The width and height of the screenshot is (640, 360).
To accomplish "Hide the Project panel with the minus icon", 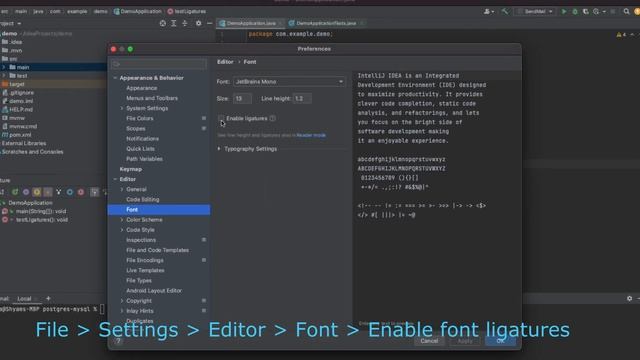I will point(209,24).
